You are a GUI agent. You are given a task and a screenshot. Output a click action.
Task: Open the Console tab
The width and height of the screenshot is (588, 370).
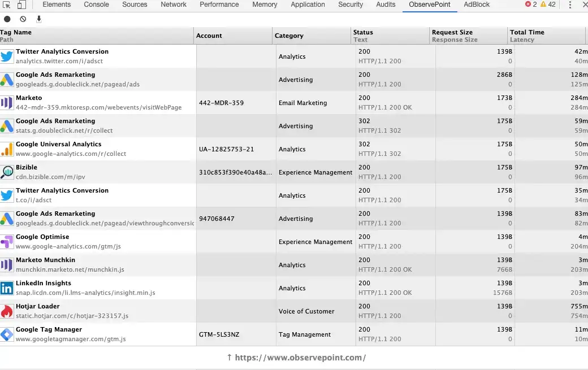click(x=96, y=5)
